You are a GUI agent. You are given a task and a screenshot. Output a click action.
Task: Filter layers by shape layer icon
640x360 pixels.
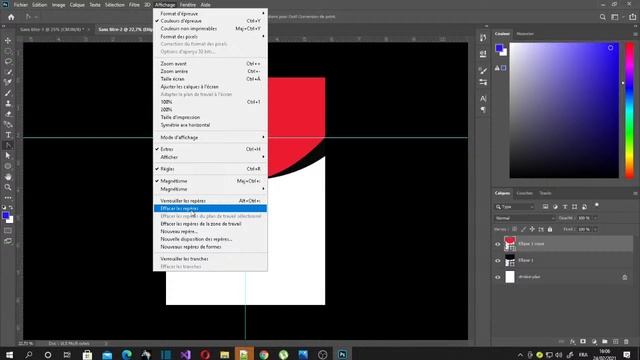pyautogui.click(x=575, y=207)
